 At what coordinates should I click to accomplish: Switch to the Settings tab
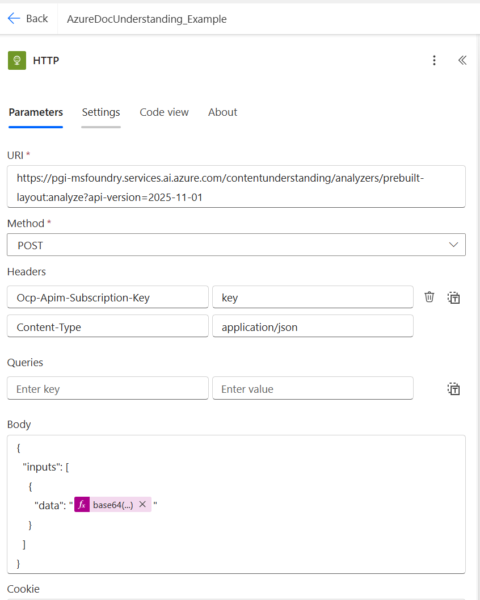coord(101,112)
